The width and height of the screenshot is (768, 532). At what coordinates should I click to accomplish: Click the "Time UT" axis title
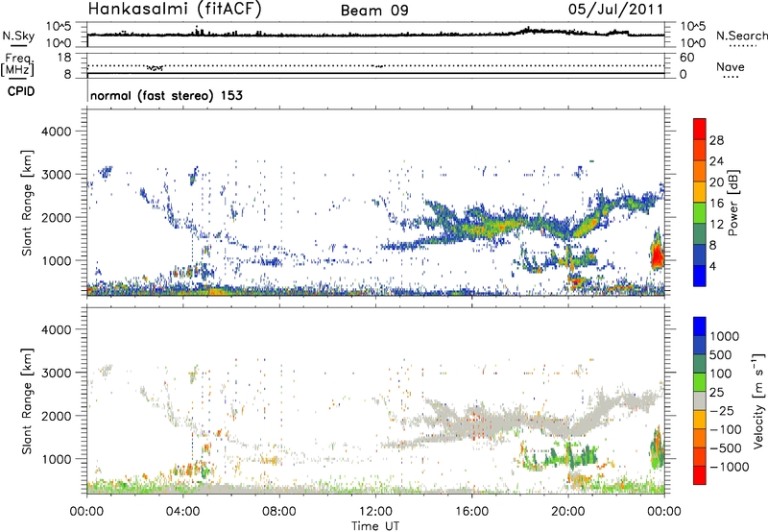point(375,525)
